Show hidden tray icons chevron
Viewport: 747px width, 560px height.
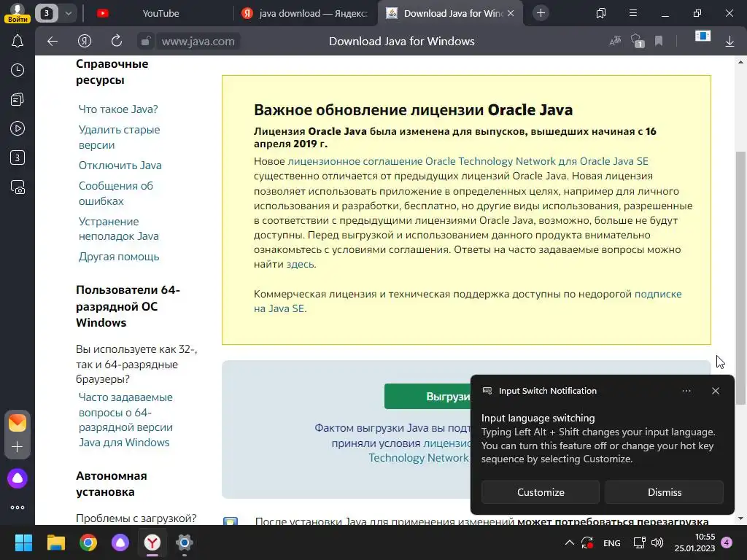[569, 542]
